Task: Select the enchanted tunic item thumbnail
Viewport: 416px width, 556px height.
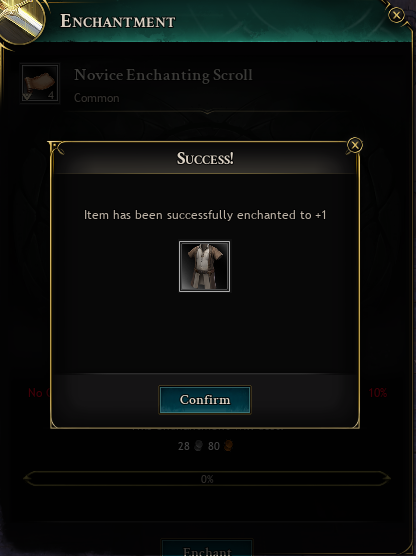Action: pos(204,266)
